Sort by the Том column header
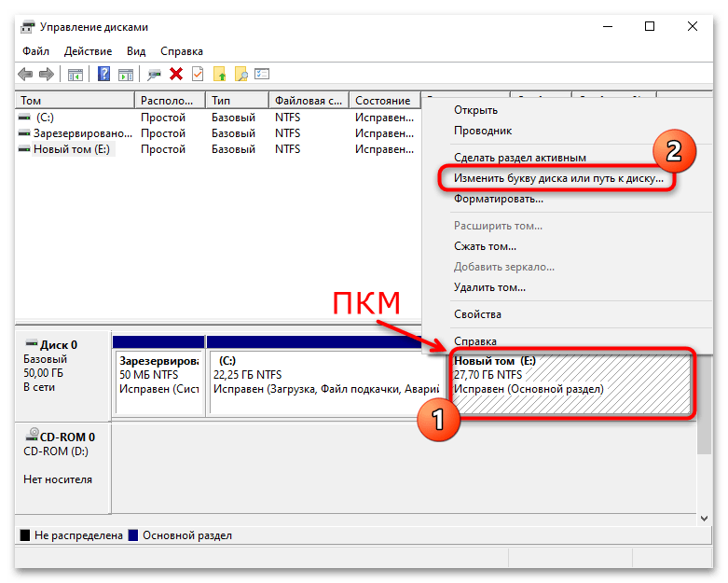 tap(76, 101)
